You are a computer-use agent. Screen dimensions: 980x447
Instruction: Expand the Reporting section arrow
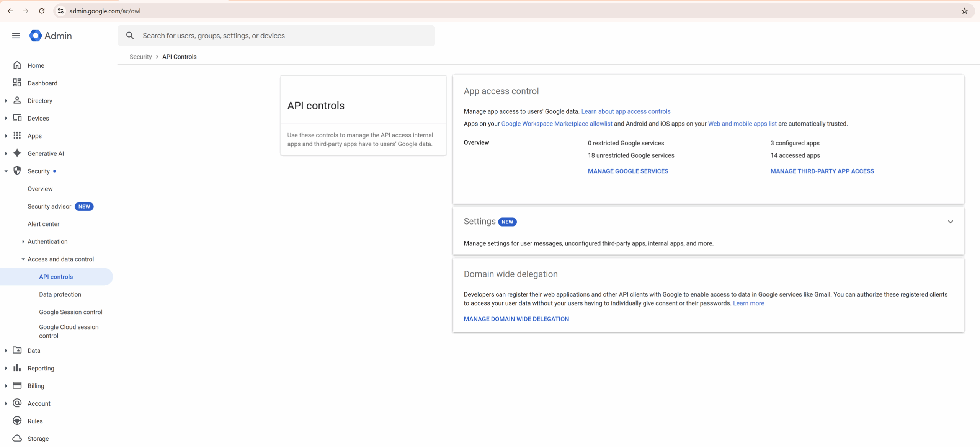click(6, 368)
